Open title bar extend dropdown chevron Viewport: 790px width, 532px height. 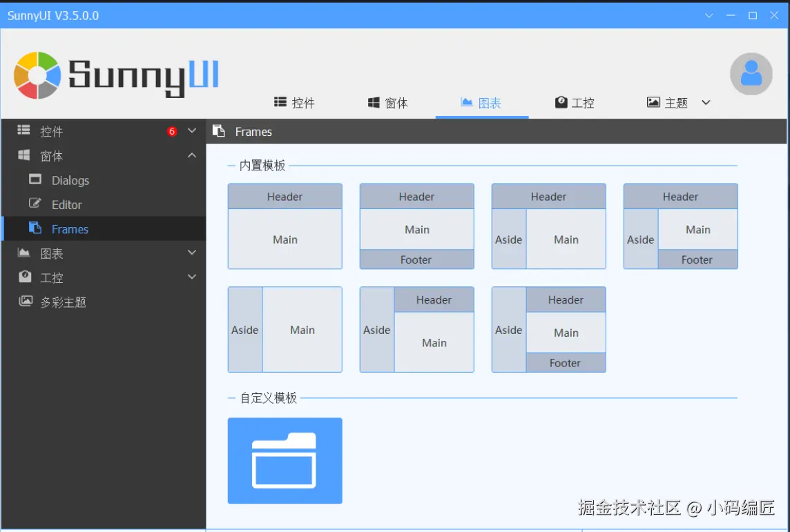(x=709, y=16)
